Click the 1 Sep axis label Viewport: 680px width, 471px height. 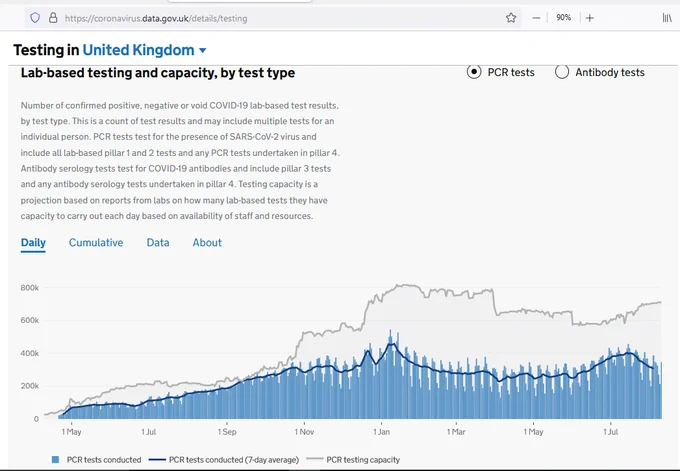pos(227,432)
